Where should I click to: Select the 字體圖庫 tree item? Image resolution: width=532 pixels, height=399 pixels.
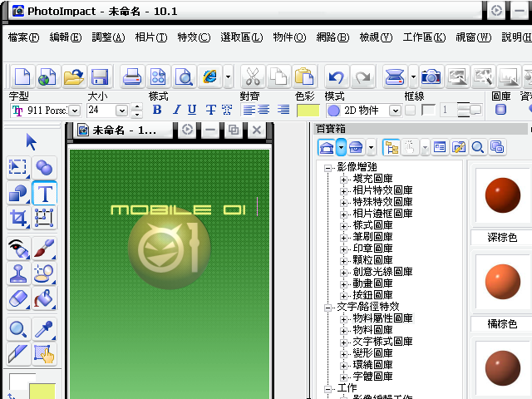click(x=372, y=377)
